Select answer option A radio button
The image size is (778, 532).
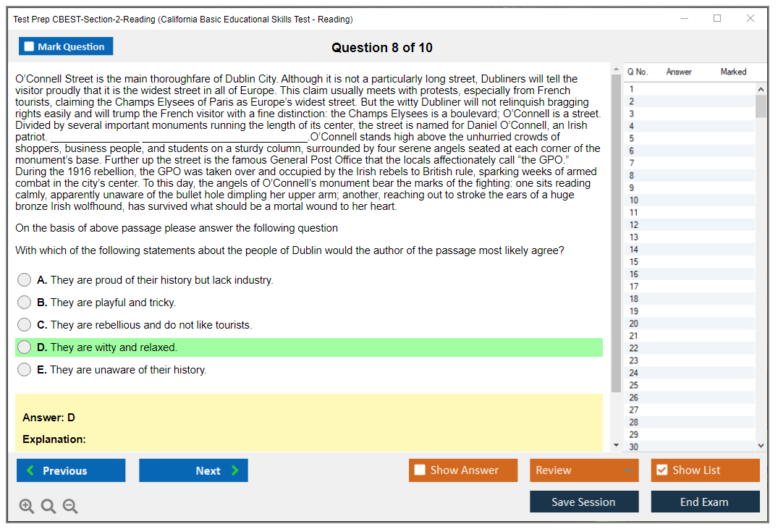[x=25, y=280]
